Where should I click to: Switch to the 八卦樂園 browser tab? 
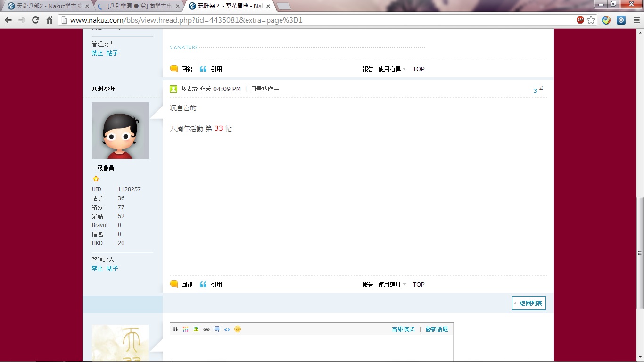tap(139, 6)
